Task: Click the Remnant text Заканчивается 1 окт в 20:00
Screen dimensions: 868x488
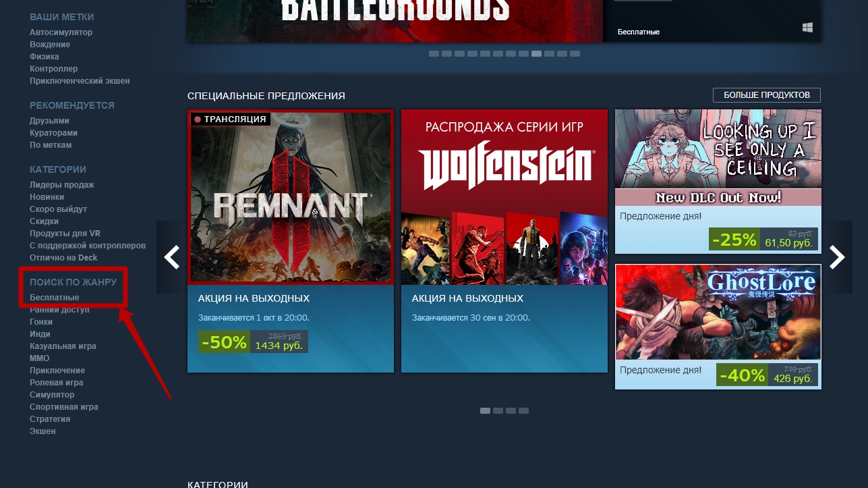Action: coord(254,318)
